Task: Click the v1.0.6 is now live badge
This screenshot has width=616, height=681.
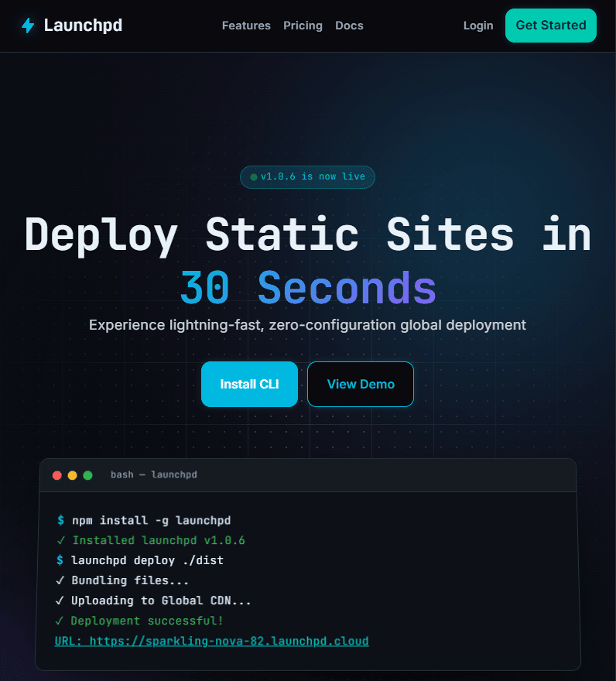Action: [x=307, y=177]
